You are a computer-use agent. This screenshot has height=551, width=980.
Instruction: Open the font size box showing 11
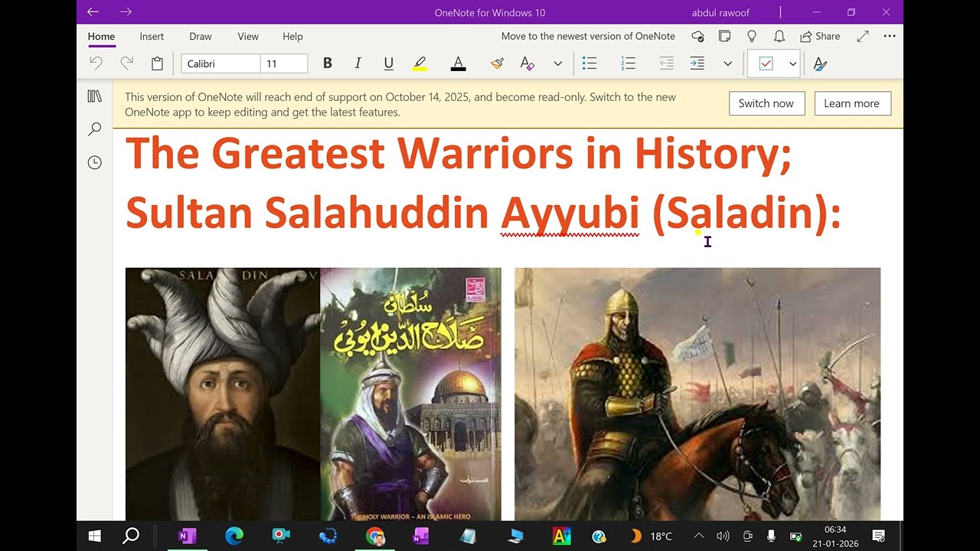click(x=284, y=64)
